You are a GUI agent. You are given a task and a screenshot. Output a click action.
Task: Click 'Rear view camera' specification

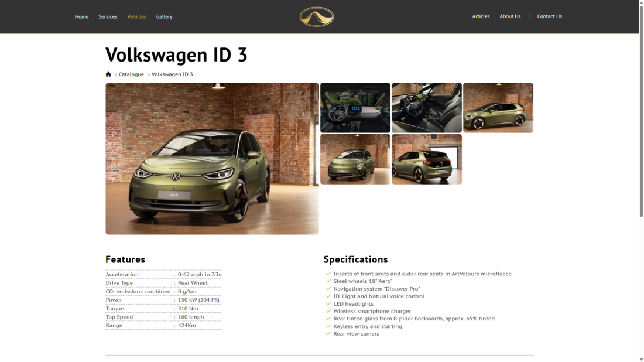click(357, 334)
